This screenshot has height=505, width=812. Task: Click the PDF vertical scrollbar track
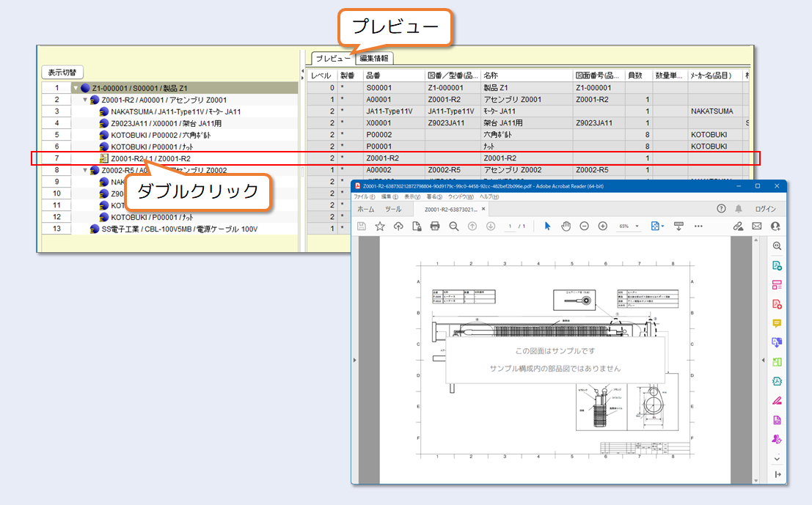click(756, 360)
